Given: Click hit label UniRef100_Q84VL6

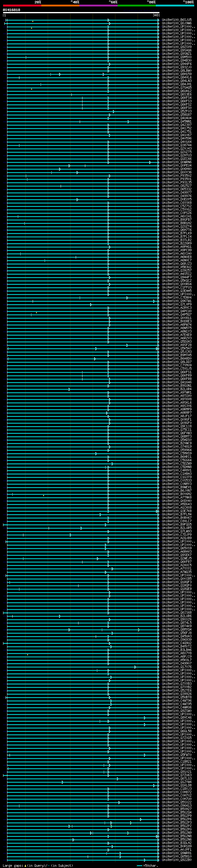Looking at the screenshot, I should (177, 78).
